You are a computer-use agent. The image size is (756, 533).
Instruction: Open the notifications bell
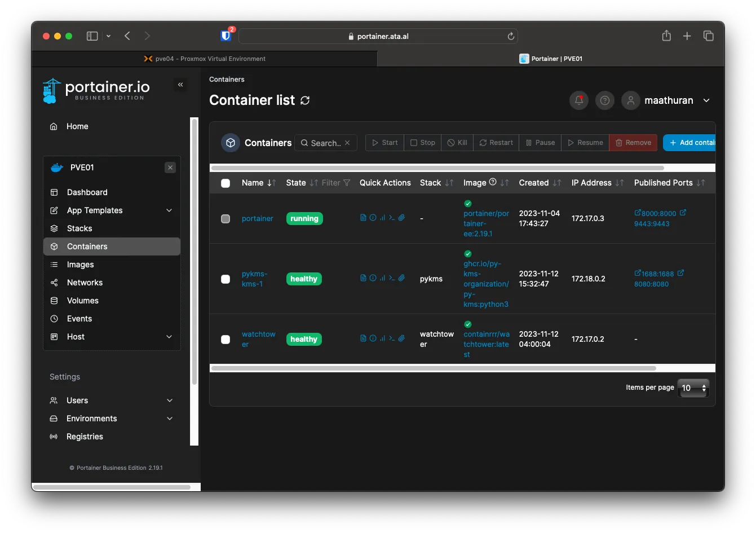[x=579, y=100]
